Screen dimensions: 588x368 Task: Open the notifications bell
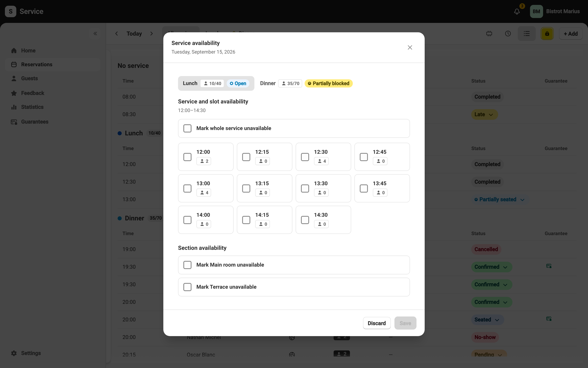point(517,11)
